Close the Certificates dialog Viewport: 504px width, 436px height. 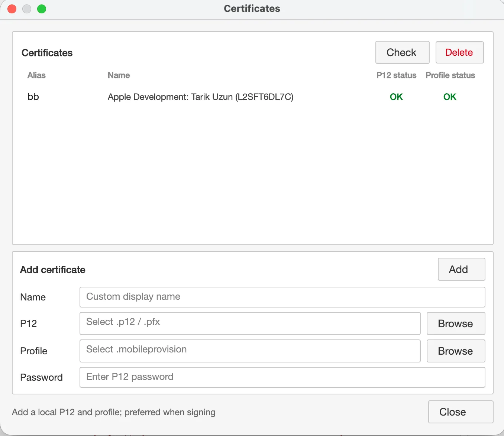tap(461, 412)
